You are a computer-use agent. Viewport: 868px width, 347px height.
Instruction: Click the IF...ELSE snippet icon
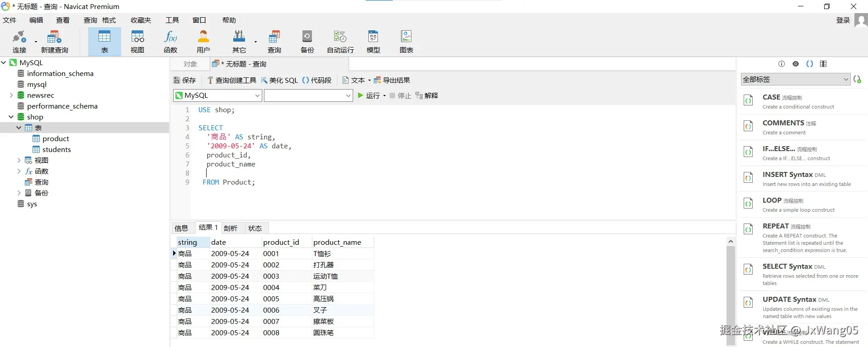point(749,152)
